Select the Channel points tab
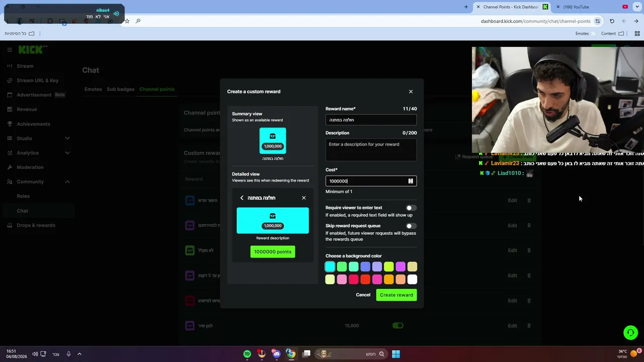The height and width of the screenshot is (362, 644). 157,89
